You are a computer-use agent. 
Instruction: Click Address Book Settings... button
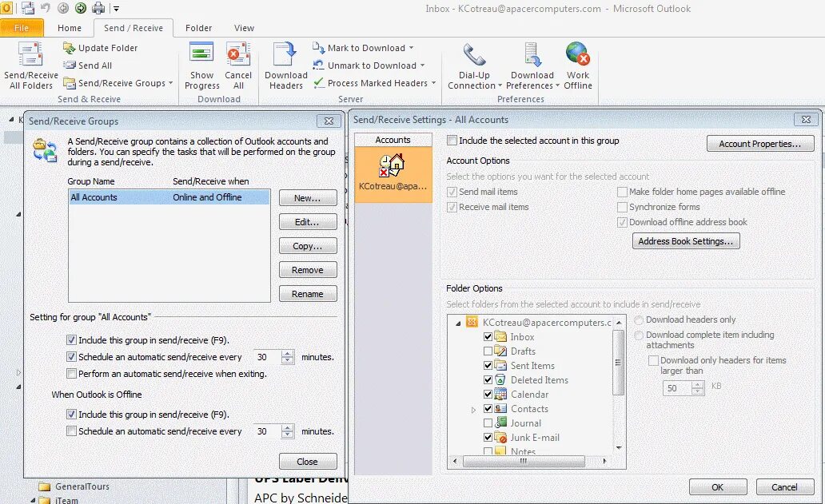pyautogui.click(x=686, y=241)
